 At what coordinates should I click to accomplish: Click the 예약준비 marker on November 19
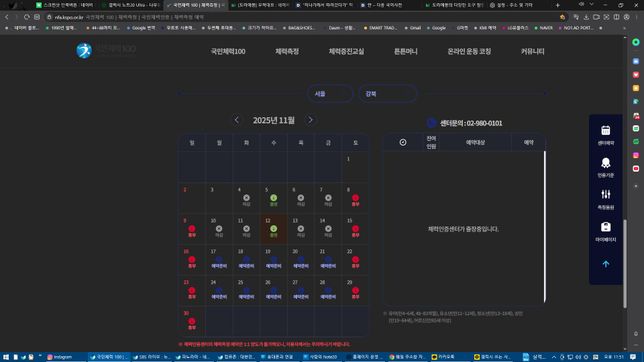coord(274,262)
